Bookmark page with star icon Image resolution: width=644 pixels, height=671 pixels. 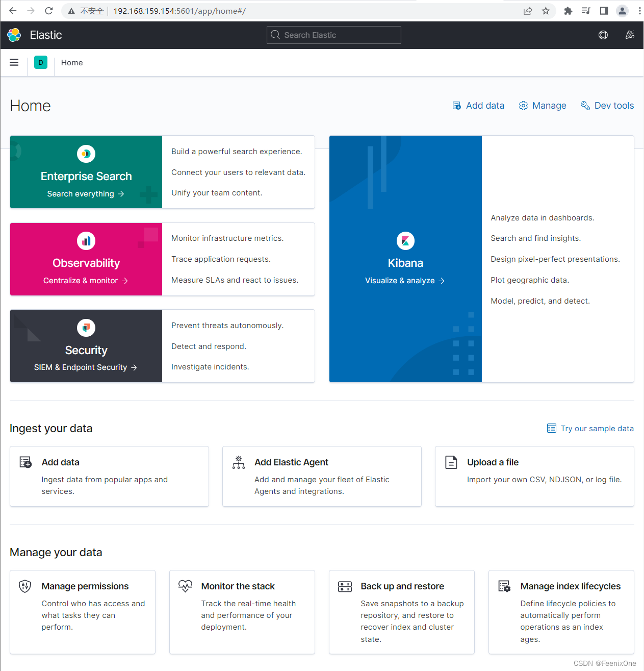(546, 11)
